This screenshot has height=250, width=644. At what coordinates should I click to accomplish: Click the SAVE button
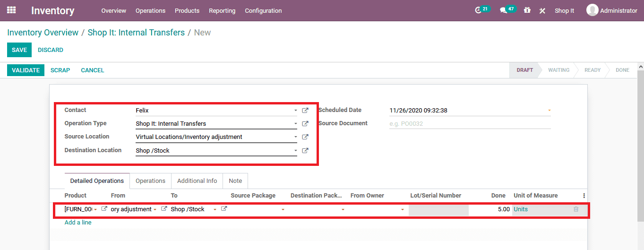click(x=19, y=50)
